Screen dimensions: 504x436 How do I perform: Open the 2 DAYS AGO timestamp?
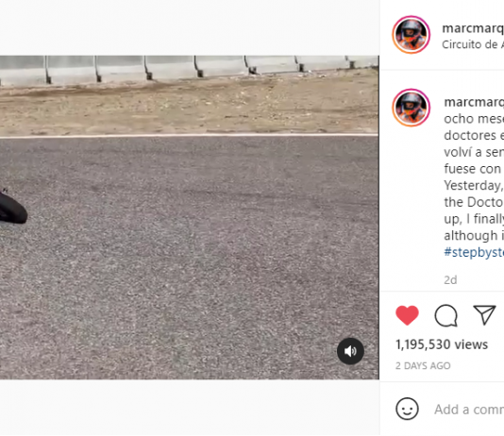[423, 366]
